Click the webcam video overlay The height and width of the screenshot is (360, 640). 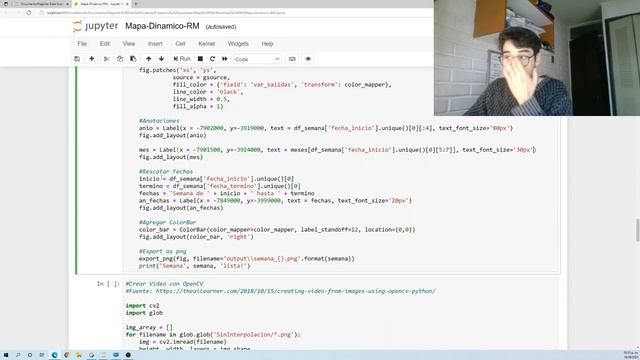[x=537, y=58]
